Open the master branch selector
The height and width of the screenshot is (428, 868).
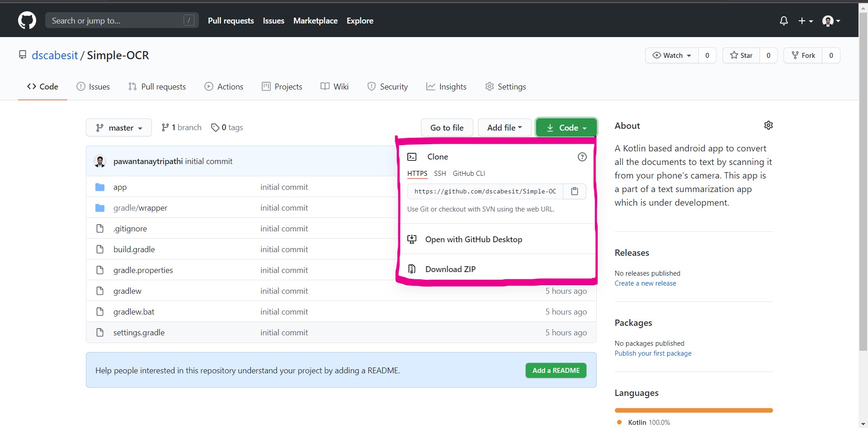pyautogui.click(x=119, y=128)
